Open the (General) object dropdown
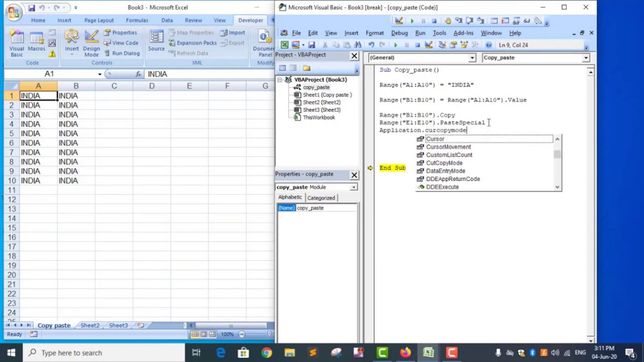Viewport: 644px width, 362px height. (472, 58)
